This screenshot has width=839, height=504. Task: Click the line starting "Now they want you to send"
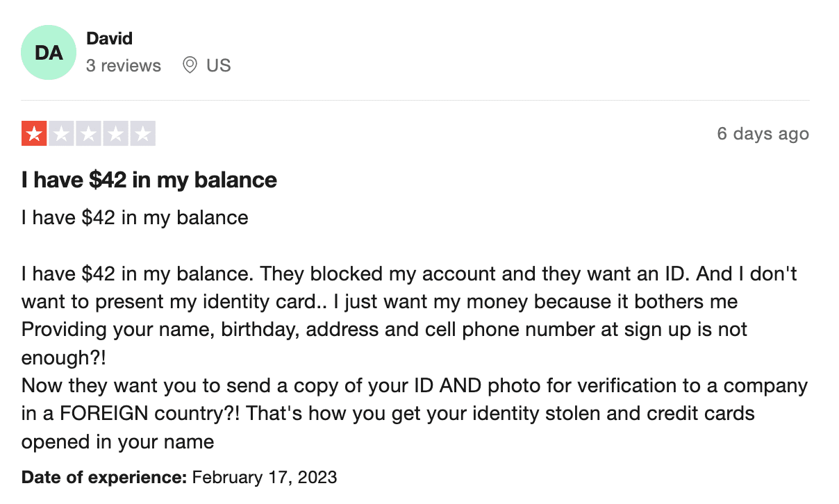point(415,385)
